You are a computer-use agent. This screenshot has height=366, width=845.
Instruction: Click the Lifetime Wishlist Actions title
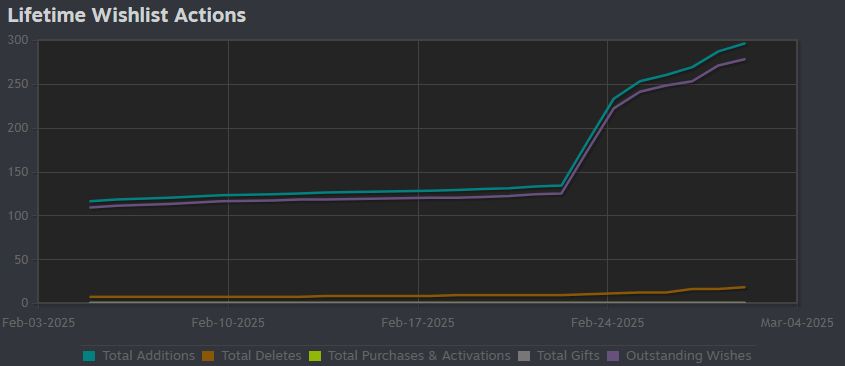tap(127, 16)
